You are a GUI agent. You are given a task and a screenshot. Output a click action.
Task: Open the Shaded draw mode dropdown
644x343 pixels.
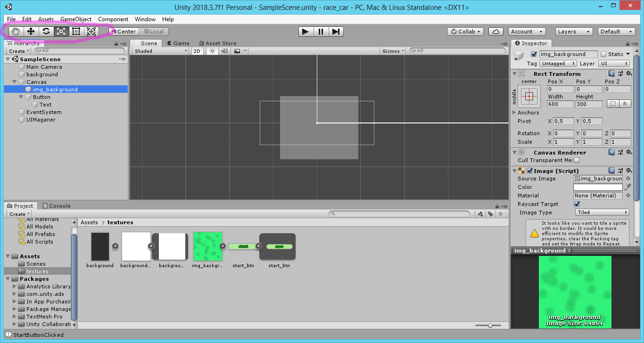click(160, 51)
